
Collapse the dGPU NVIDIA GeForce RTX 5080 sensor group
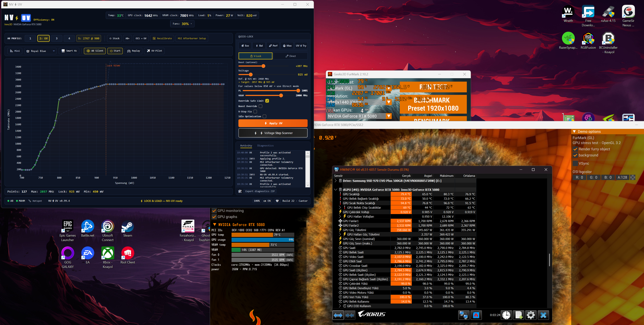pos(336,190)
